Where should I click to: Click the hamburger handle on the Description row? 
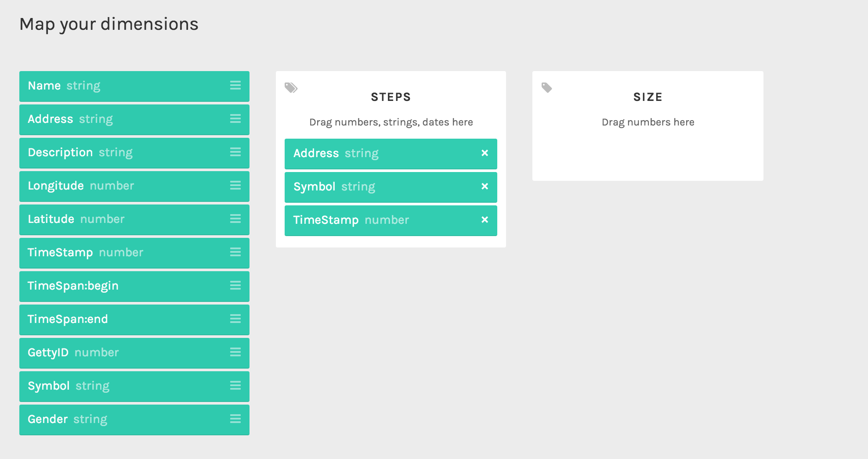click(235, 152)
